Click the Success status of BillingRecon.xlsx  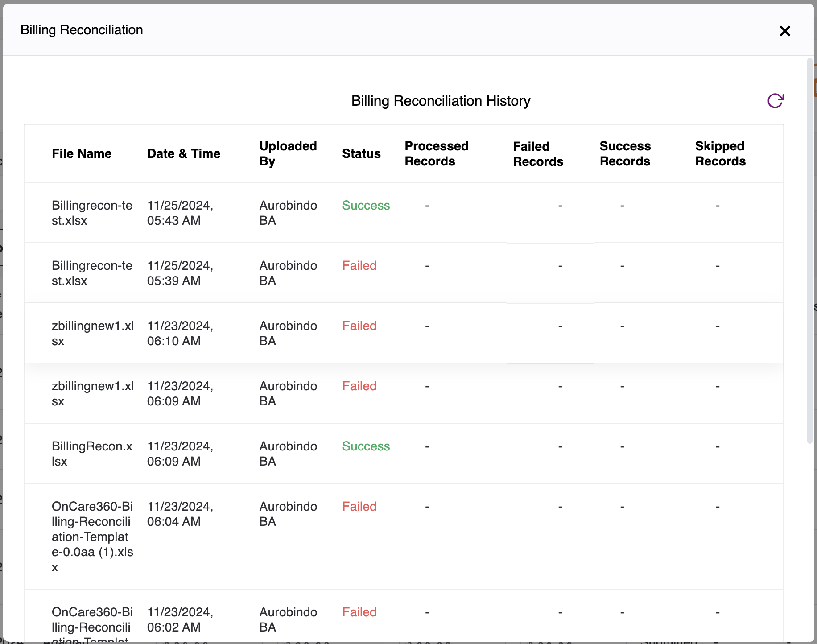[366, 446]
